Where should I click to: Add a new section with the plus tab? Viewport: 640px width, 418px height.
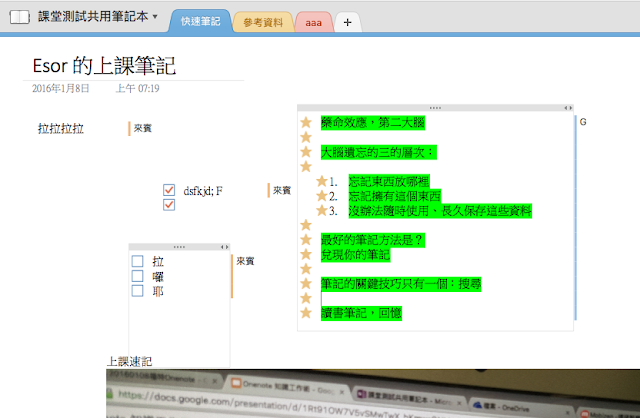(347, 22)
